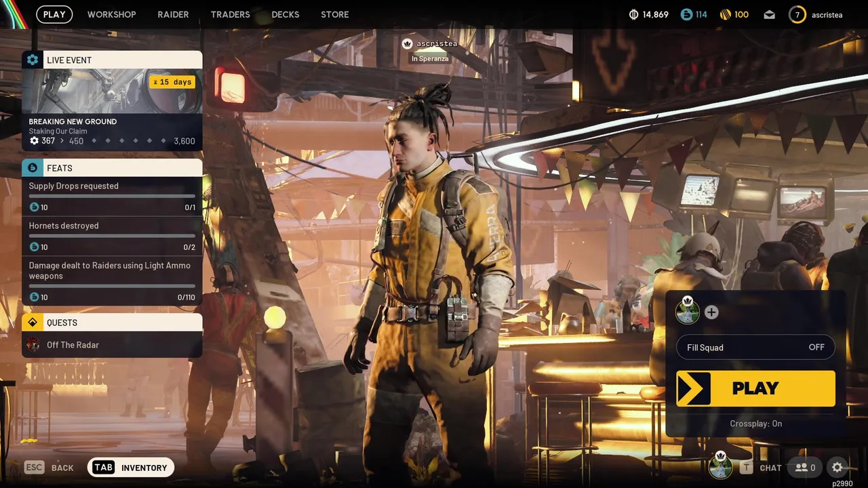Click the blue Cred currency icon near 114
The height and width of the screenshot is (488, 868).
click(686, 14)
